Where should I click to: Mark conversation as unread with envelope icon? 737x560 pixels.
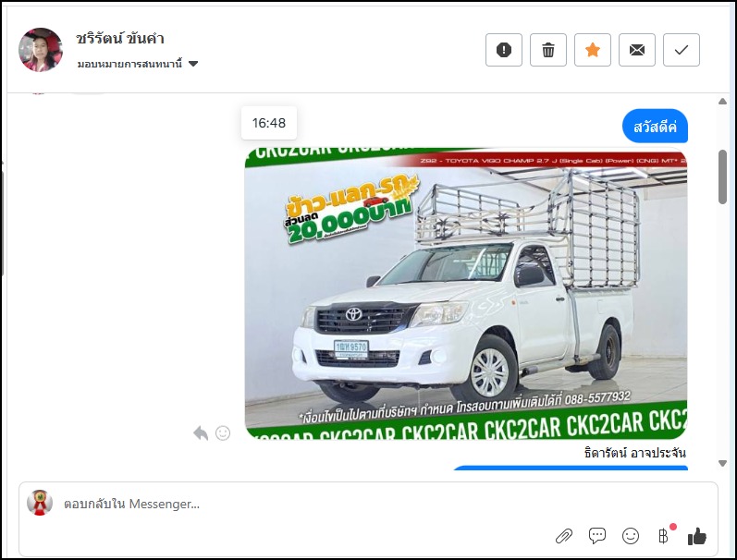click(x=637, y=50)
